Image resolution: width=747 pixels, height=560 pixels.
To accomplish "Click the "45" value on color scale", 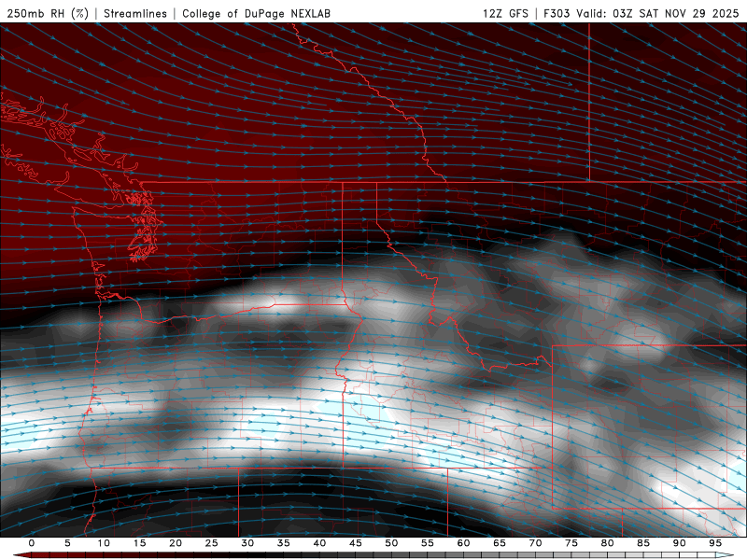I will click(355, 543).
